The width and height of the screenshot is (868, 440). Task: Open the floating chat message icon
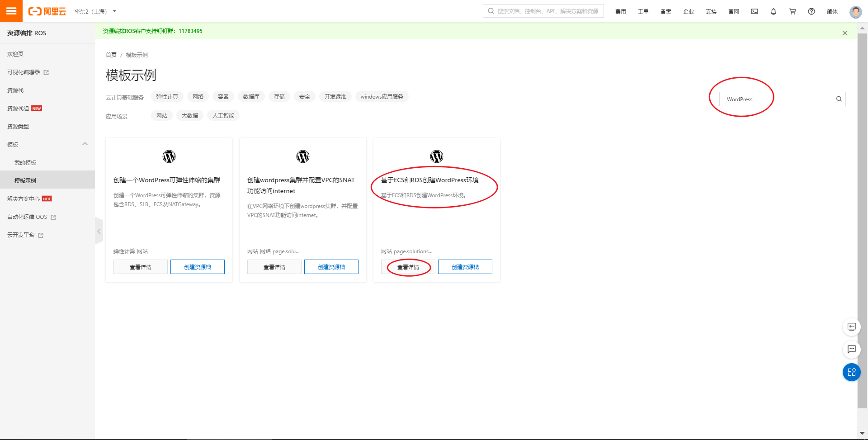pyautogui.click(x=852, y=349)
